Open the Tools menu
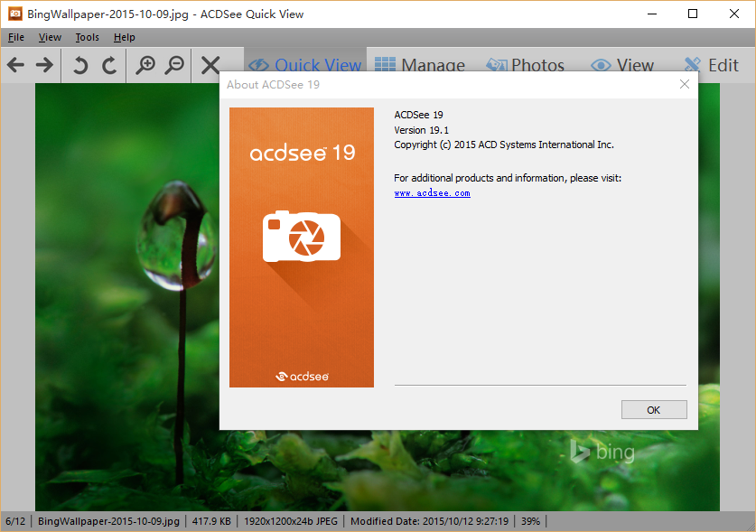 [88, 37]
